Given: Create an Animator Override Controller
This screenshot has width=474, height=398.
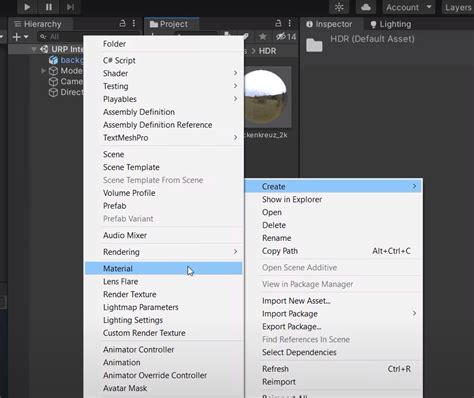Looking at the screenshot, I should [163, 375].
